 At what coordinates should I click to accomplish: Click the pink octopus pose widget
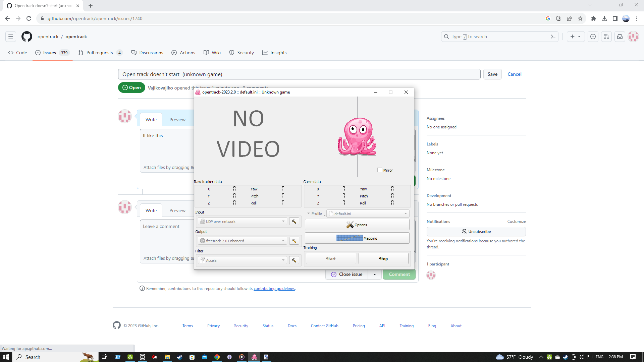point(357,137)
